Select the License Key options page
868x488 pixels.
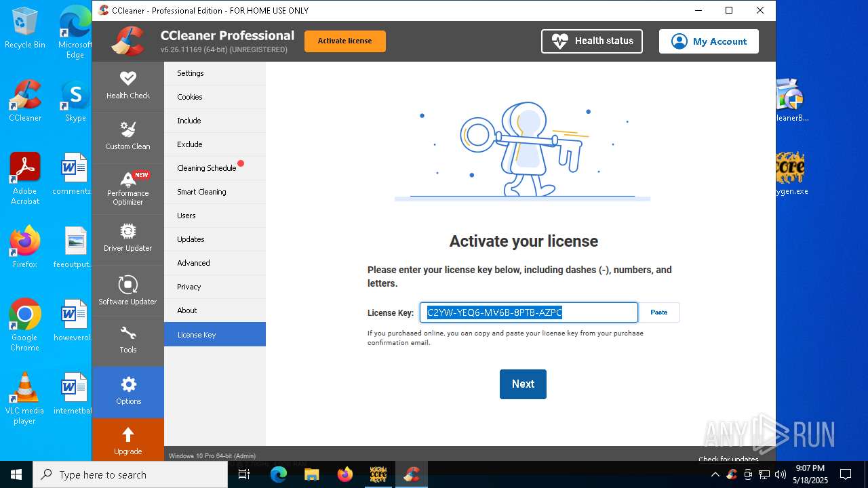(x=215, y=334)
